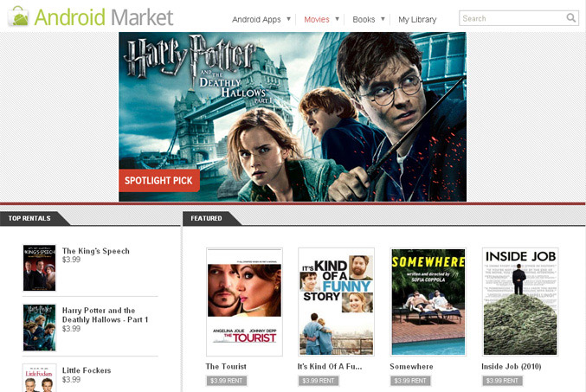Click The King's Speech $3.99 price
The image size is (586, 392).
point(71,260)
